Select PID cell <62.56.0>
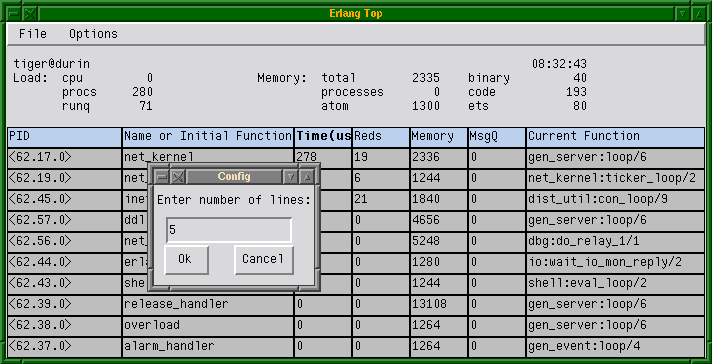The width and height of the screenshot is (712, 364). click(64, 241)
